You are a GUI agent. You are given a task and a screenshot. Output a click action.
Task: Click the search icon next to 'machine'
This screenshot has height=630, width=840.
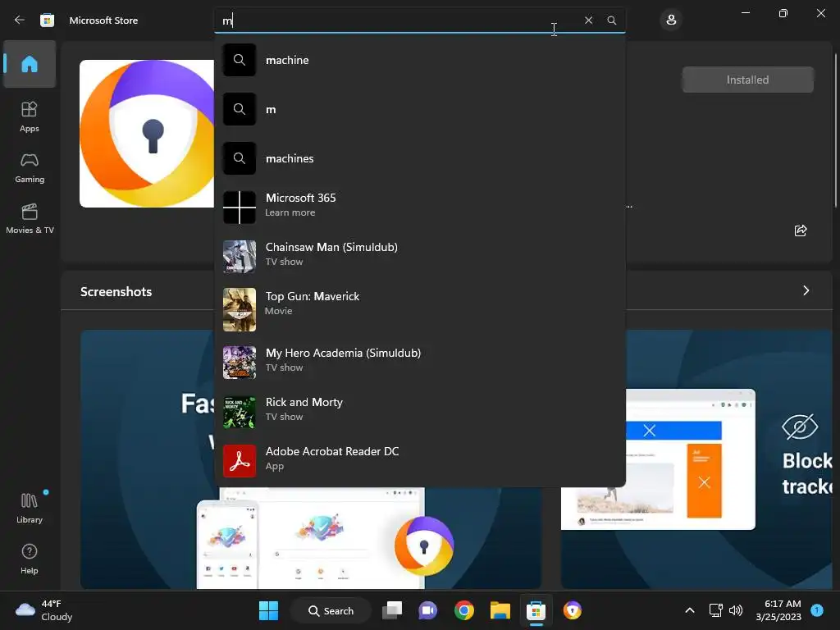tap(240, 60)
